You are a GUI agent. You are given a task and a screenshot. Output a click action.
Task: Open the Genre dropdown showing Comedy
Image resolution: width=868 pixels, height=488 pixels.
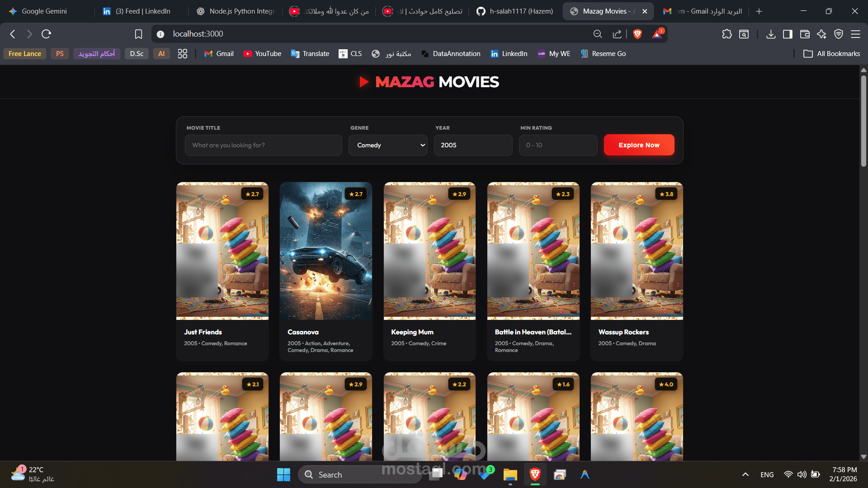tap(388, 145)
